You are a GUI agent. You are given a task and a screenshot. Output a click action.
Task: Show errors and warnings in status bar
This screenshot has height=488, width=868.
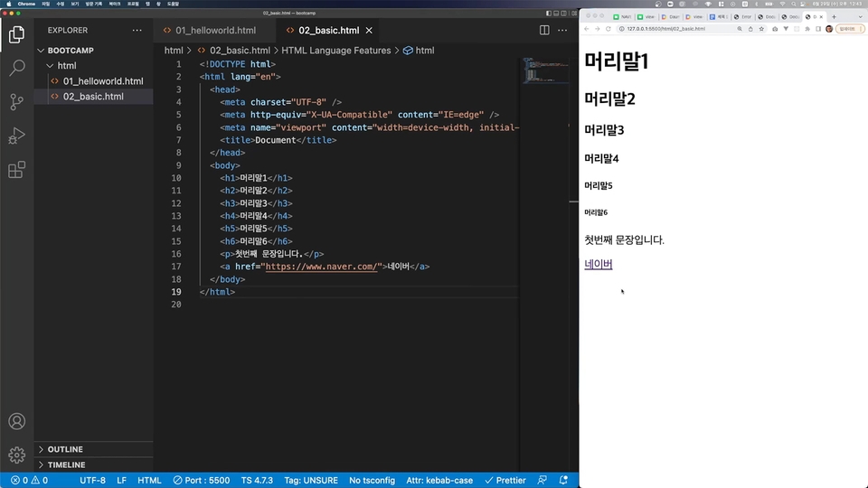coord(29,480)
